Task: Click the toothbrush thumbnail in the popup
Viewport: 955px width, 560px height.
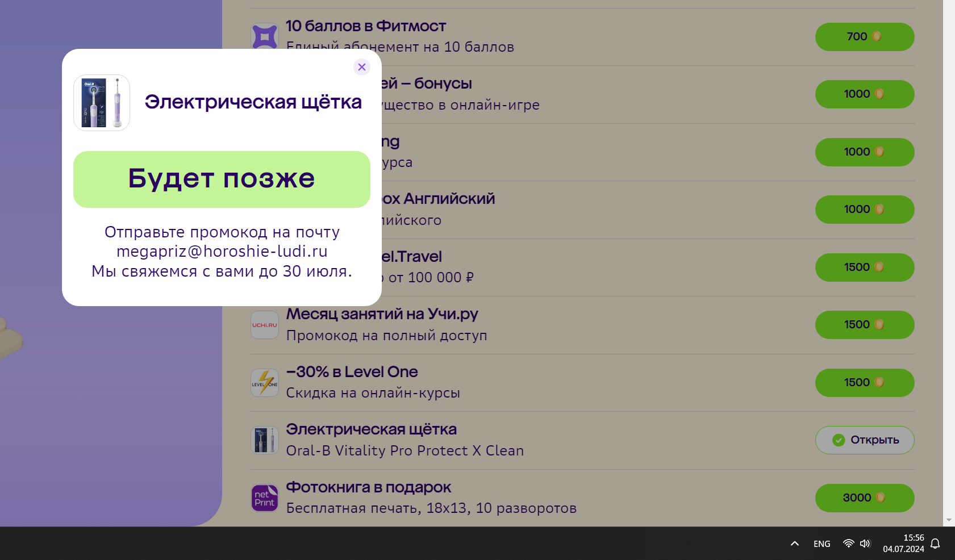Action: 102,103
